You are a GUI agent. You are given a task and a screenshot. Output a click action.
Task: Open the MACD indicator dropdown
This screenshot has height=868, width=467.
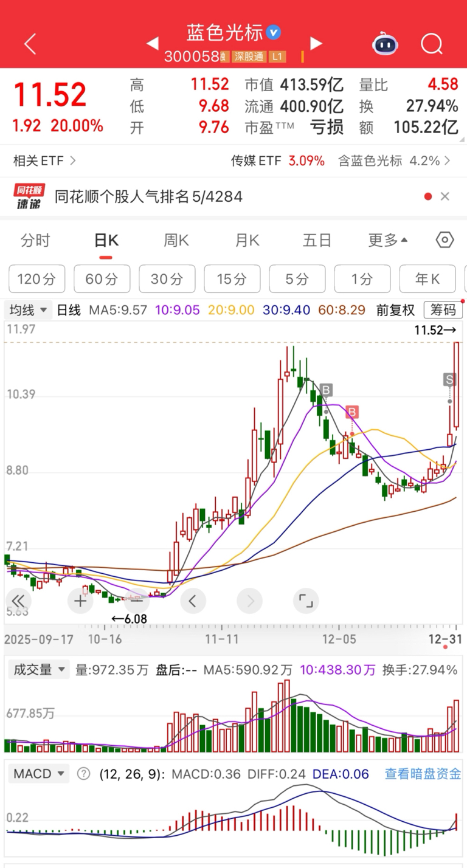point(38,774)
